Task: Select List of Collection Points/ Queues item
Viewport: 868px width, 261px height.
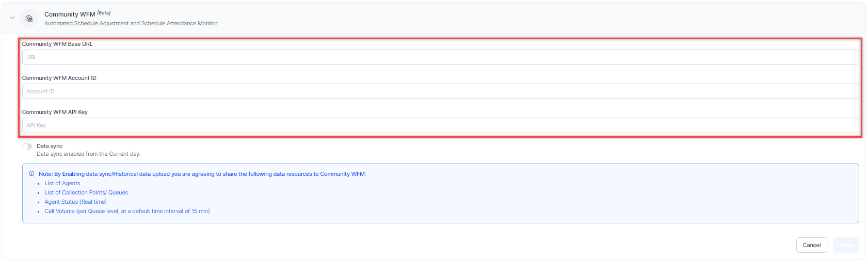Action: click(x=86, y=192)
